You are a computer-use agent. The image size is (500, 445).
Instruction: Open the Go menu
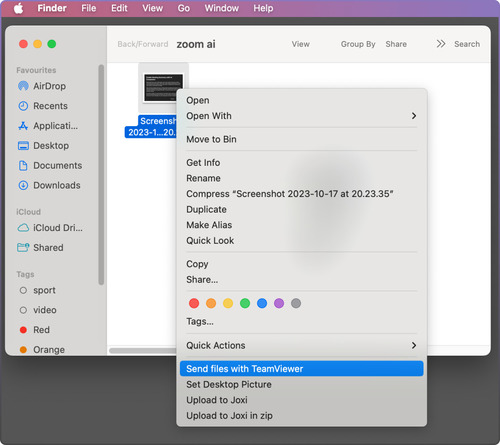[184, 8]
